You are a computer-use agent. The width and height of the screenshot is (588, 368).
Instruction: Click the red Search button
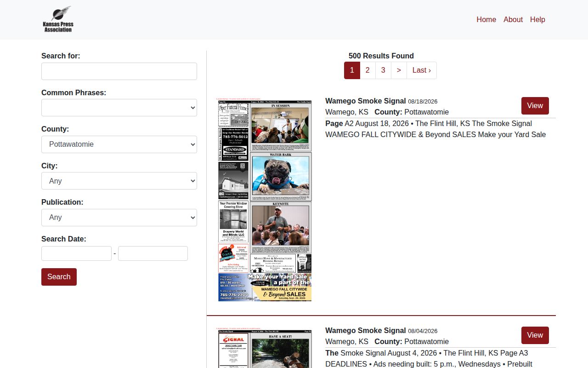tap(59, 277)
